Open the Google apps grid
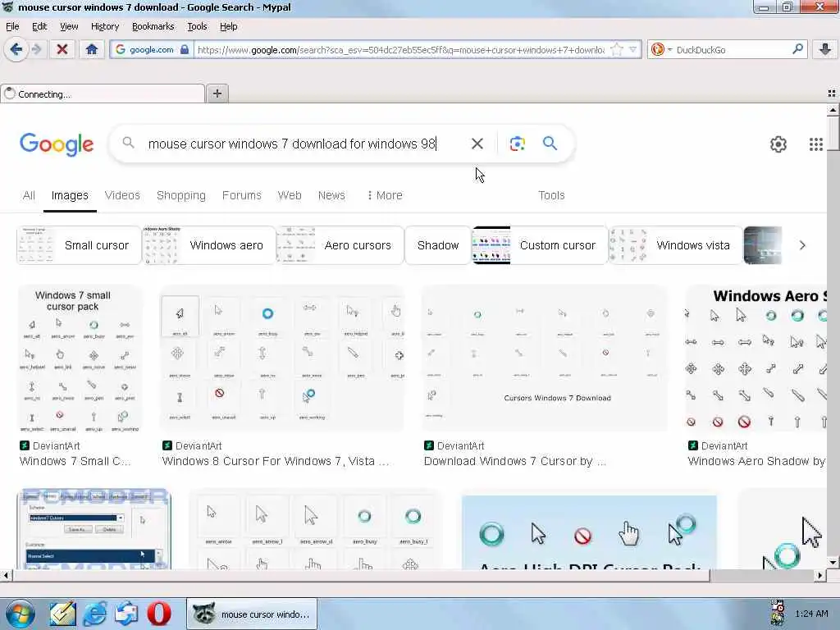This screenshot has height=630, width=840. pyautogui.click(x=815, y=144)
